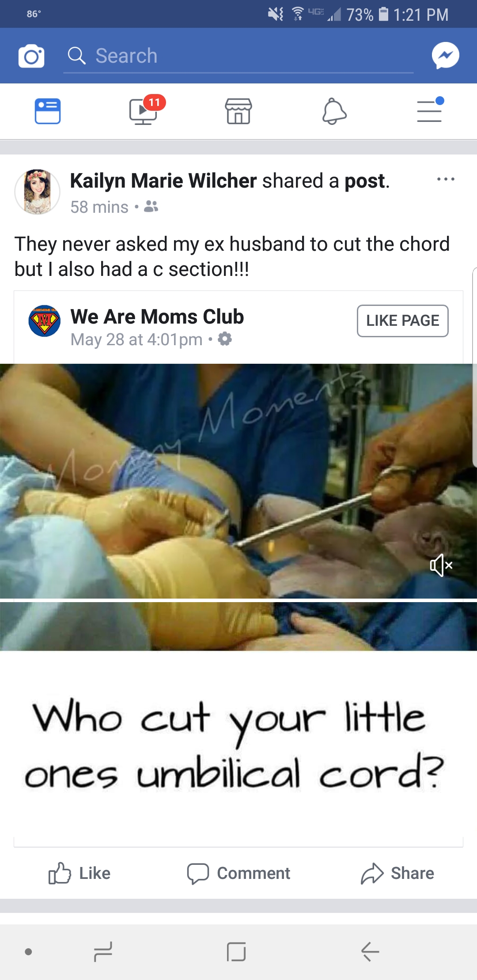Open Kailyn Marie Wilcher's profile name link
The image size is (477, 980).
163,181
